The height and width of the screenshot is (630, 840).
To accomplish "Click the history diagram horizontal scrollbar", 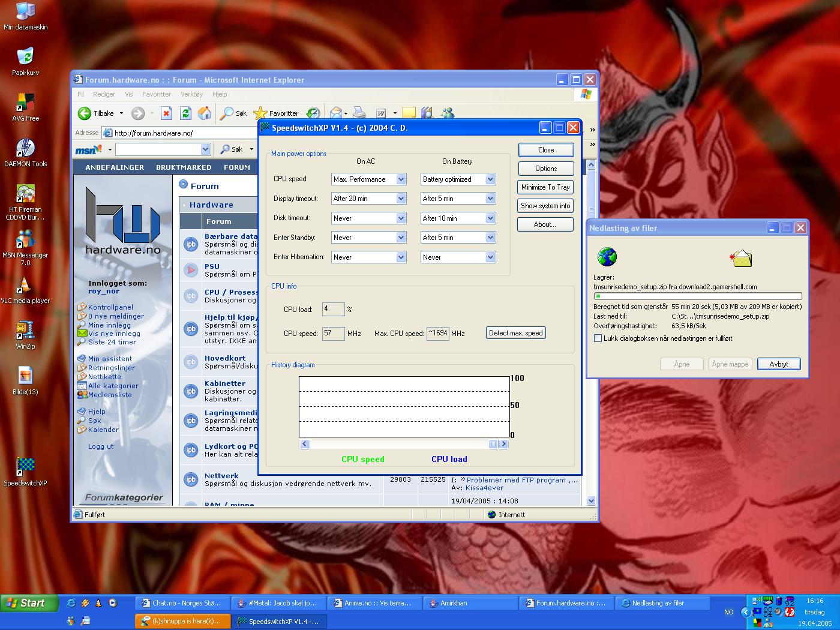I will click(x=403, y=444).
